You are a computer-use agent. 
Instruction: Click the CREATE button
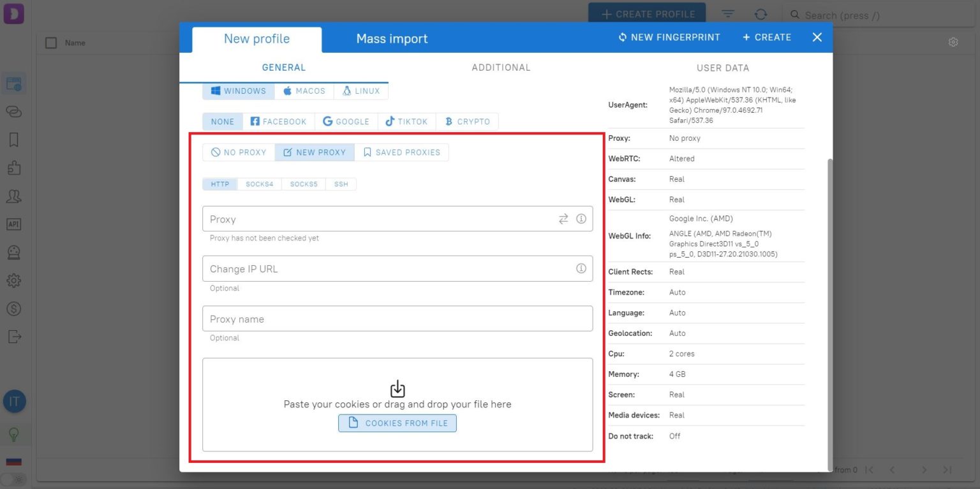(x=766, y=37)
